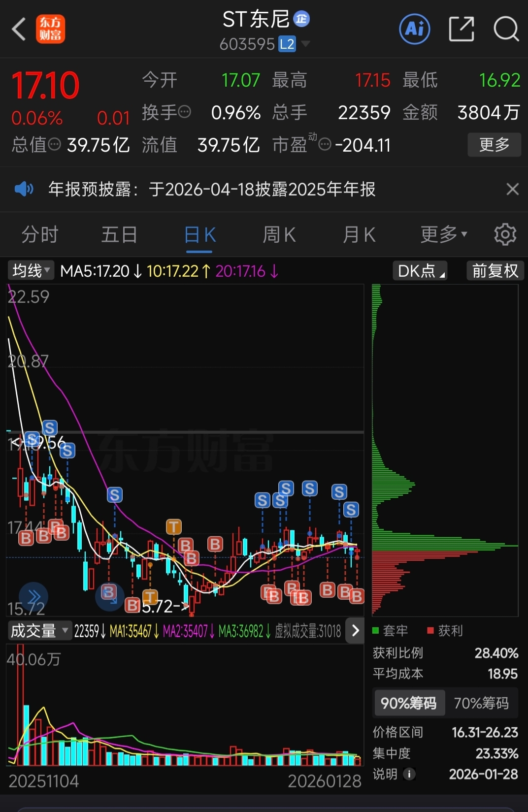The width and height of the screenshot is (528, 812).
Task: Tap the info icon beside 换手
Action: point(184,112)
